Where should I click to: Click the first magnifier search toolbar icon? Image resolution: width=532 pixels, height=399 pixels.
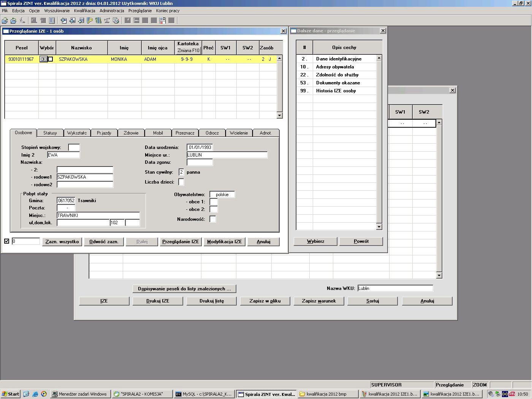tap(63, 21)
